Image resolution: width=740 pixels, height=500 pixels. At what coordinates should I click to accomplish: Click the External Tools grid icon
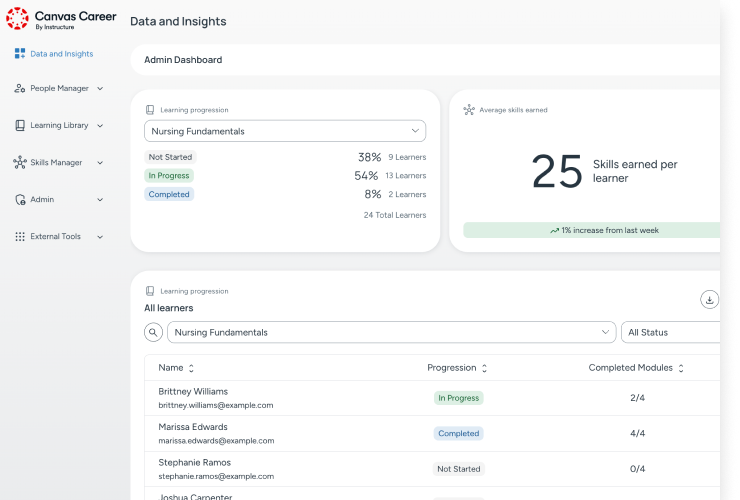[20, 237]
